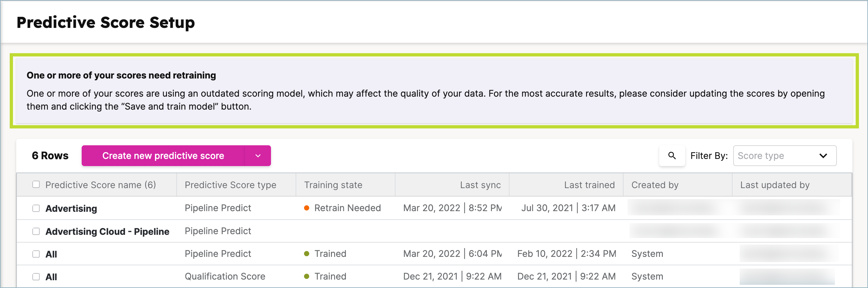868x288 pixels.
Task: Click green Trained dot on Qualification Score row
Action: pyautogui.click(x=306, y=276)
